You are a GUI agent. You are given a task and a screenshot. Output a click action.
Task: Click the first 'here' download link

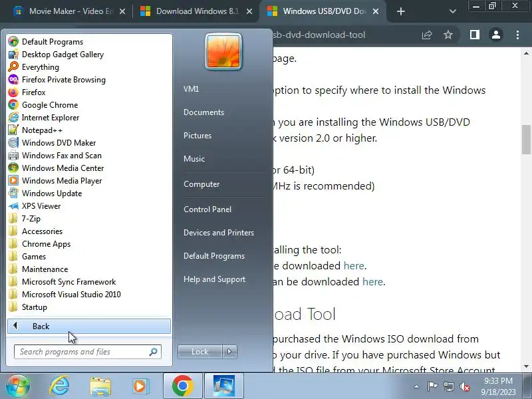pyautogui.click(x=354, y=265)
